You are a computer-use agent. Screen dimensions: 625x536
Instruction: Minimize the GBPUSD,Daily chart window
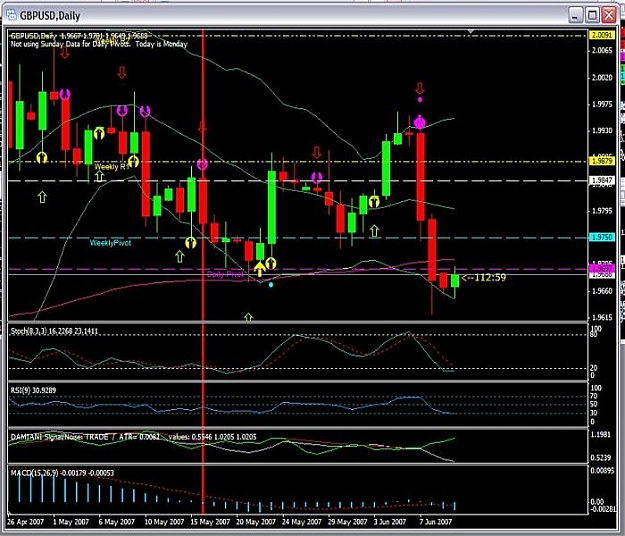[x=575, y=16]
